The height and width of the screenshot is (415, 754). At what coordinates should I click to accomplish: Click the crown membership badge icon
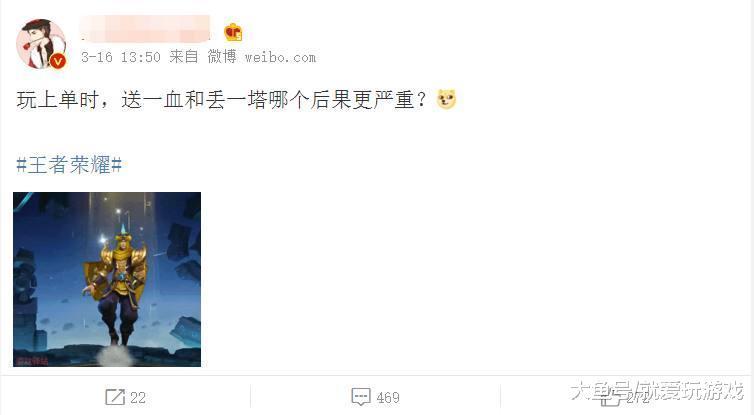[233, 32]
